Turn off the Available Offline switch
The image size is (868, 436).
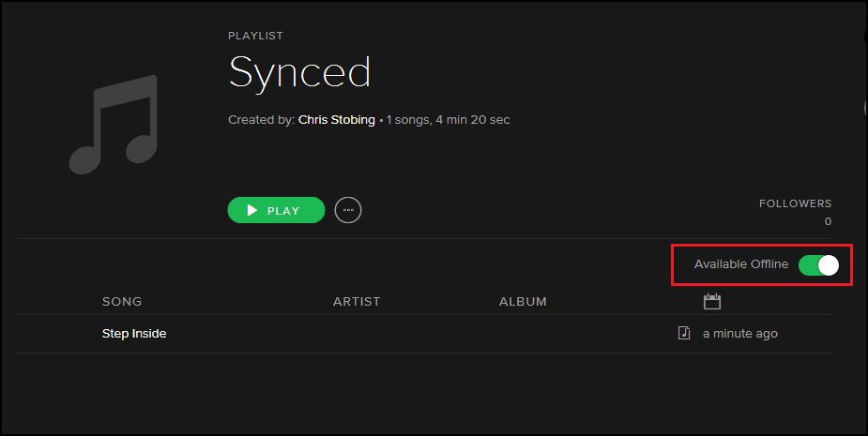coord(818,265)
